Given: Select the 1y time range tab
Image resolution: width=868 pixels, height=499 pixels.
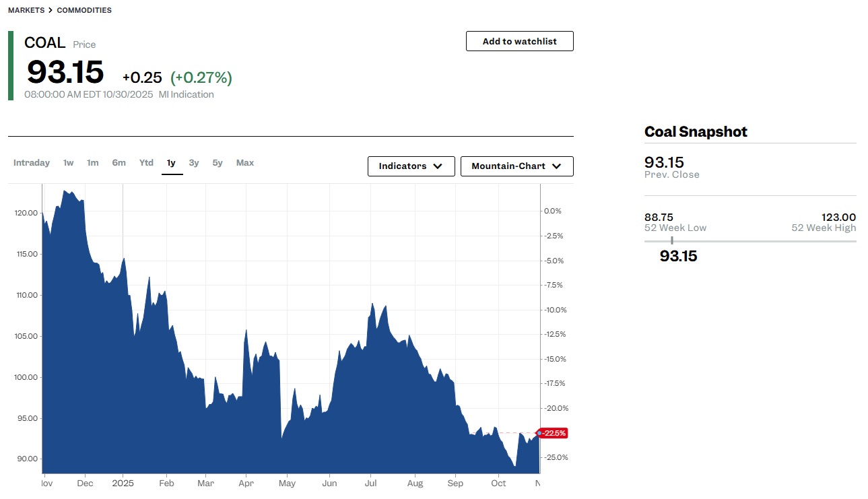Looking at the screenshot, I should tap(171, 162).
